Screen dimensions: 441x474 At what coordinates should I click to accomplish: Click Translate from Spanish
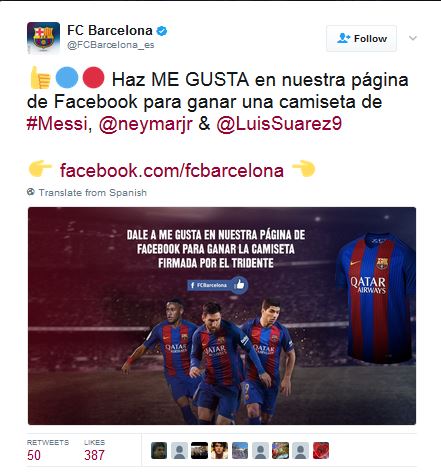(x=93, y=193)
